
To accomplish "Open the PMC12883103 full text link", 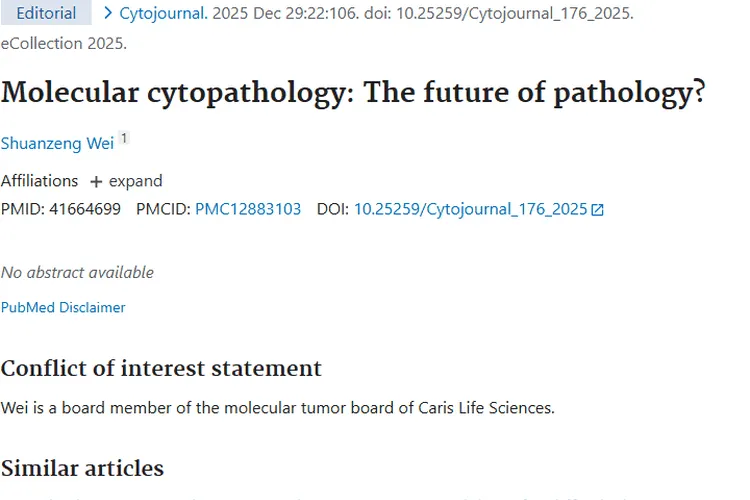I will tap(248, 209).
